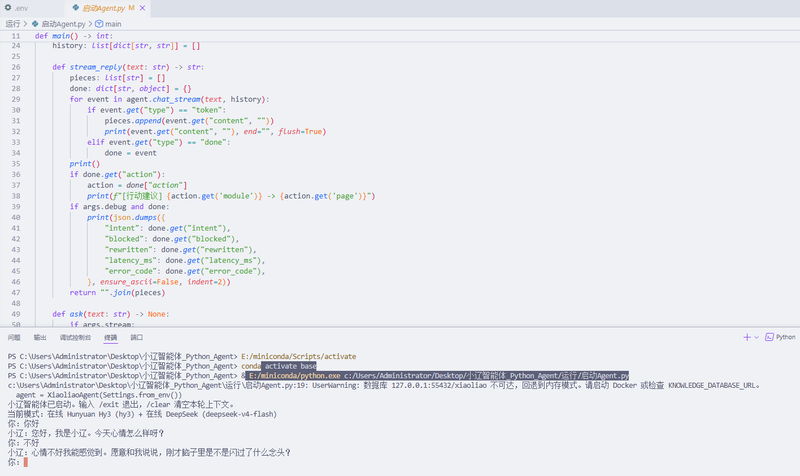Click the '当前模式' line mentioning DeepSeek
This screenshot has width=800, height=476.
pos(142,414)
